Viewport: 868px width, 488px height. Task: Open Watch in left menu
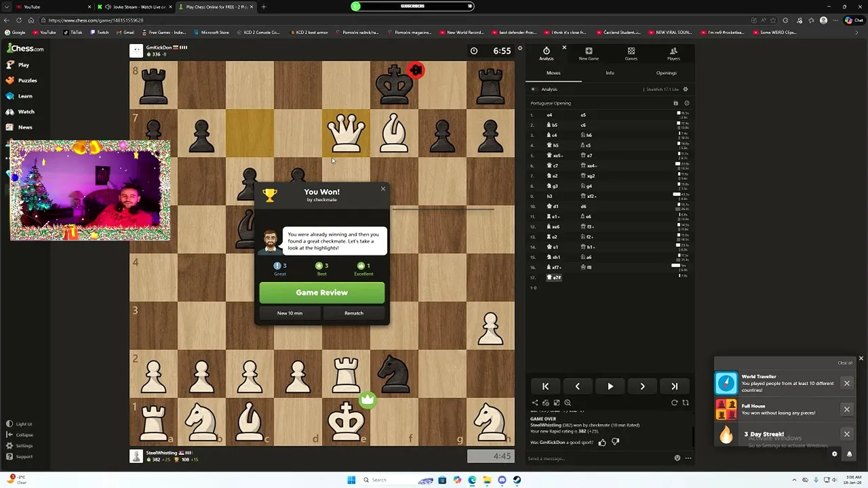[x=20, y=112]
